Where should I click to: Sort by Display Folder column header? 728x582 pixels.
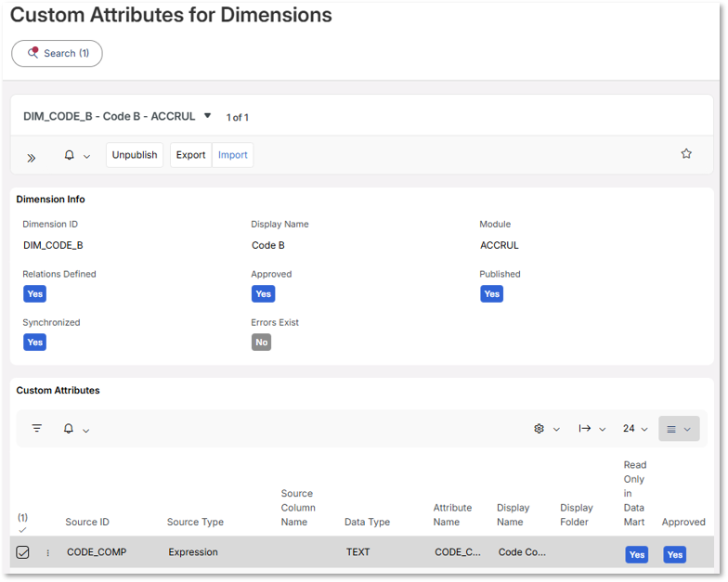click(576, 514)
